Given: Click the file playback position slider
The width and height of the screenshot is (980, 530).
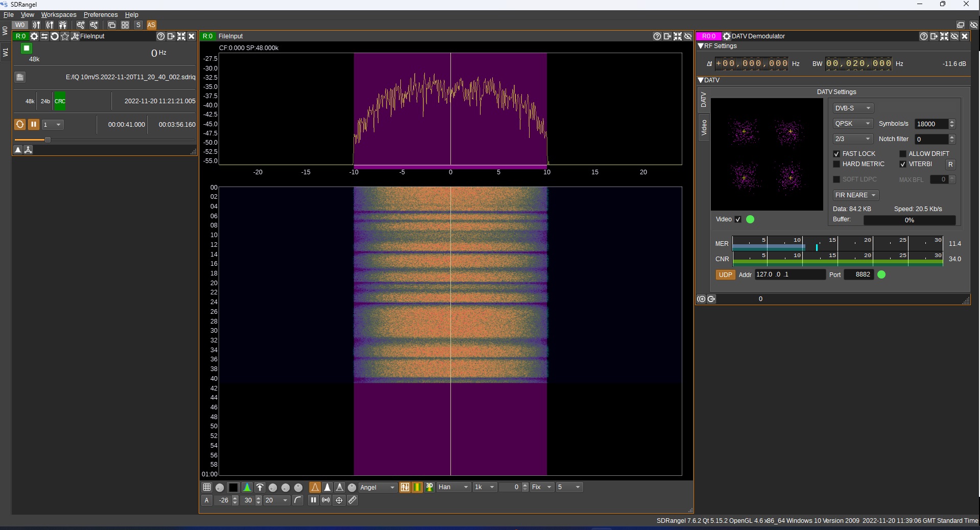Looking at the screenshot, I should coord(104,140).
